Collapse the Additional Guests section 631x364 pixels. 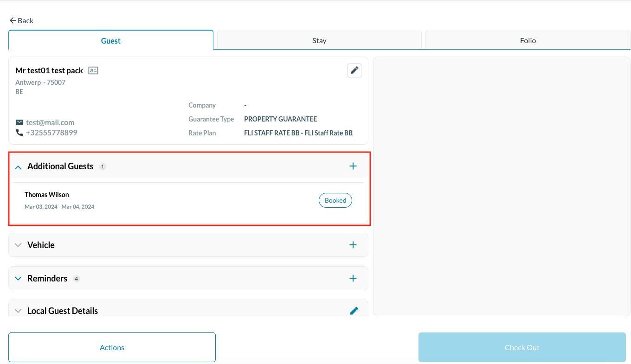(x=18, y=166)
